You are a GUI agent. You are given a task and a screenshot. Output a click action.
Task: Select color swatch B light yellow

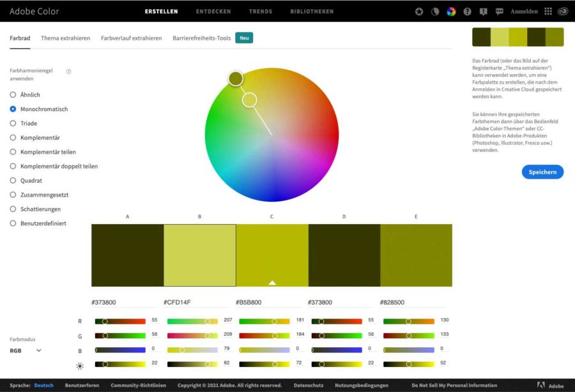tap(200, 255)
